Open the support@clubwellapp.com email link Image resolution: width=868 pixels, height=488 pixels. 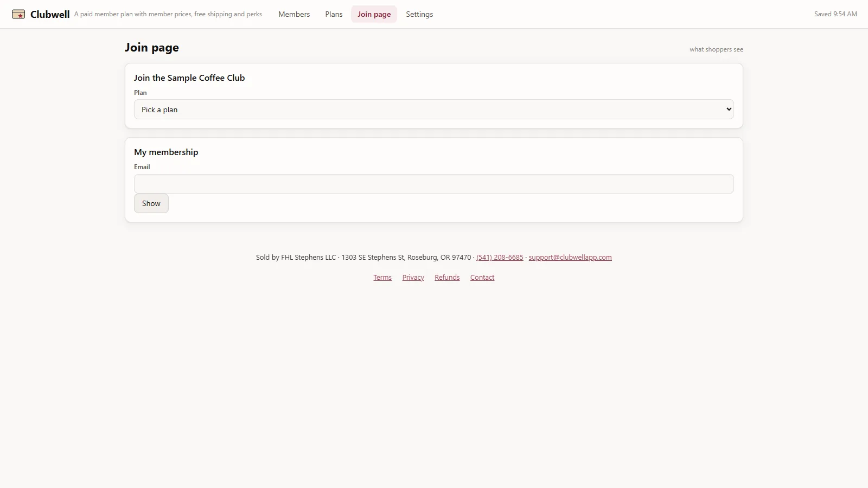click(570, 258)
